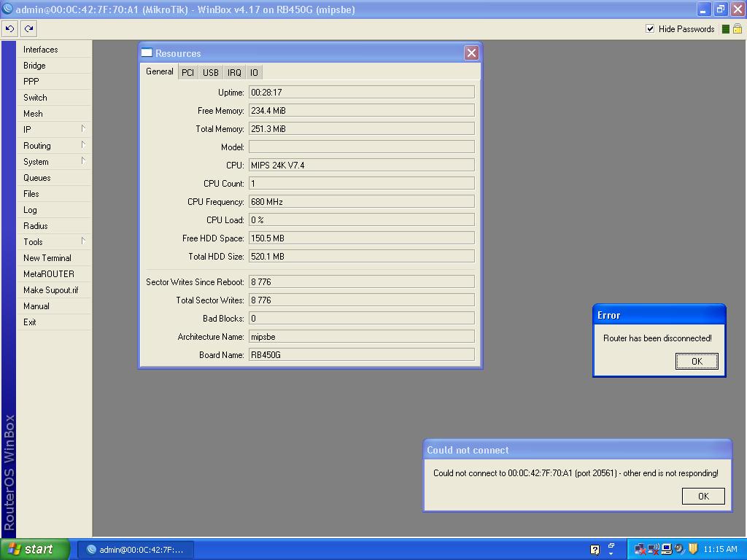Open the Mesh menu item
Screen dimensions: 747x560
click(x=54, y=114)
